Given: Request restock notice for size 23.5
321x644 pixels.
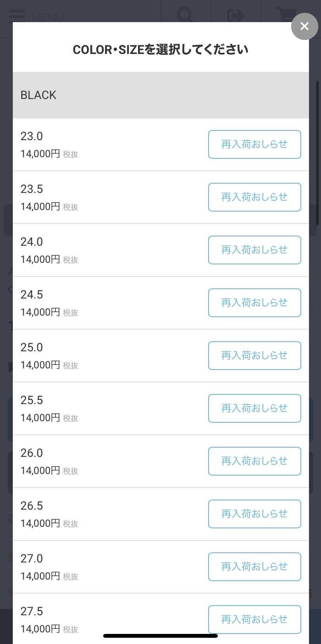Looking at the screenshot, I should tap(254, 197).
